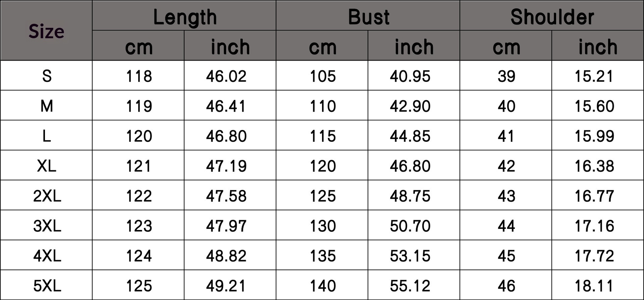
Task: Click the 2XL size row label
Action: click(x=47, y=196)
